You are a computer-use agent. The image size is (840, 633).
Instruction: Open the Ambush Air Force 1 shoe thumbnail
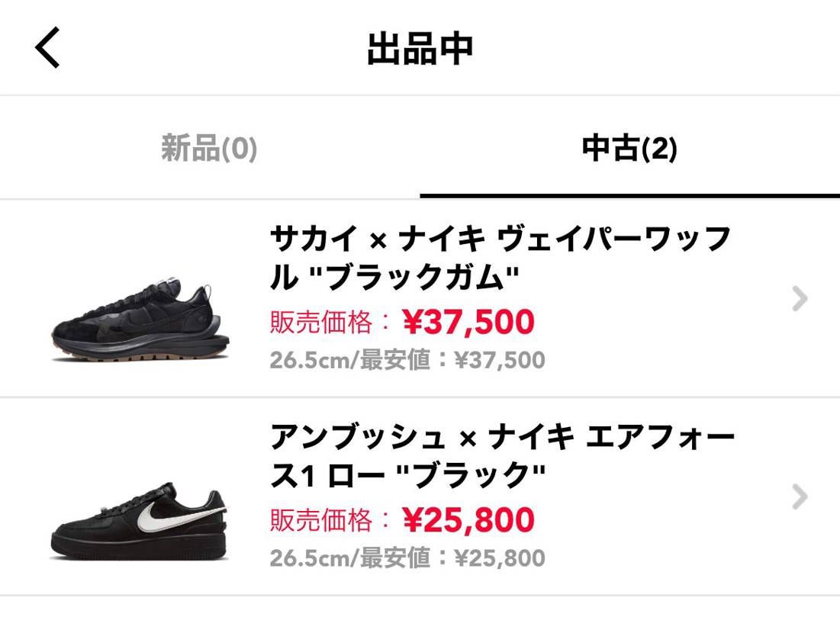tap(140, 522)
